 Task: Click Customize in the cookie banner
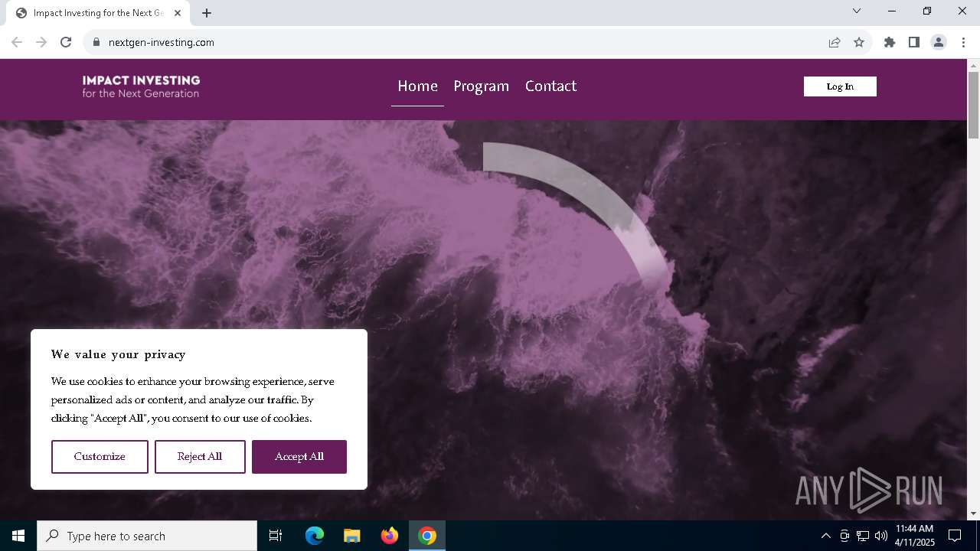[100, 457]
